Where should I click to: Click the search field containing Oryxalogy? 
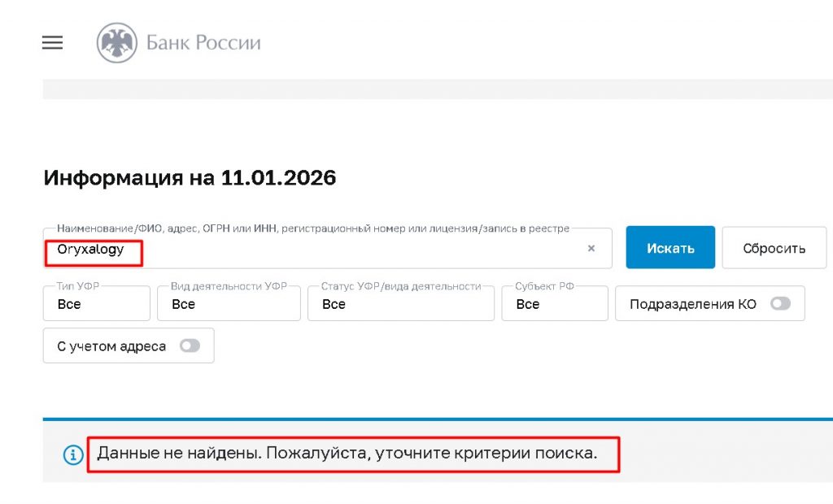[x=325, y=249]
